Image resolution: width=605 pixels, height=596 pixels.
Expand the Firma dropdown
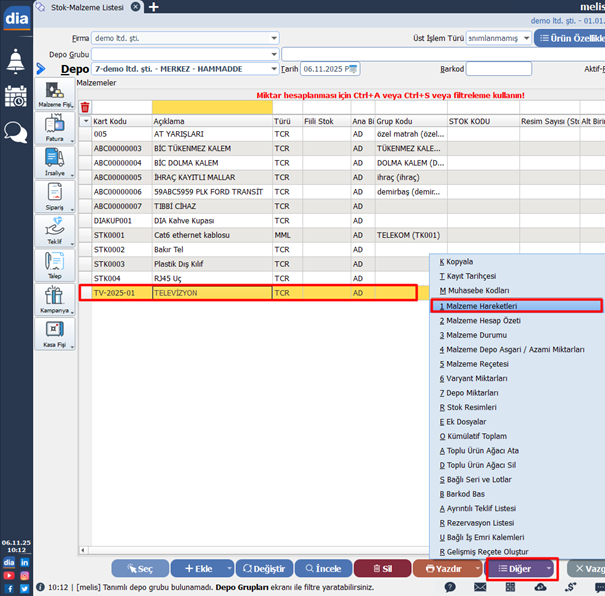(x=274, y=39)
